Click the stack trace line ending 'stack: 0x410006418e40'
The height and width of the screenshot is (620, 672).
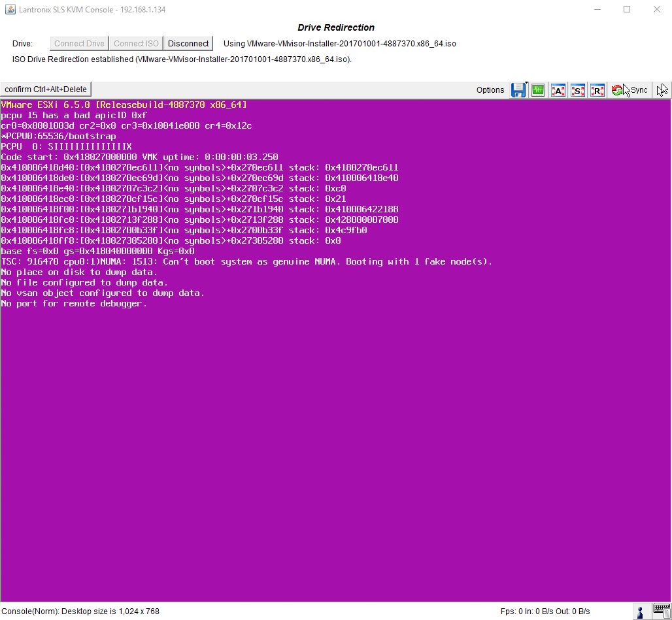(200, 178)
